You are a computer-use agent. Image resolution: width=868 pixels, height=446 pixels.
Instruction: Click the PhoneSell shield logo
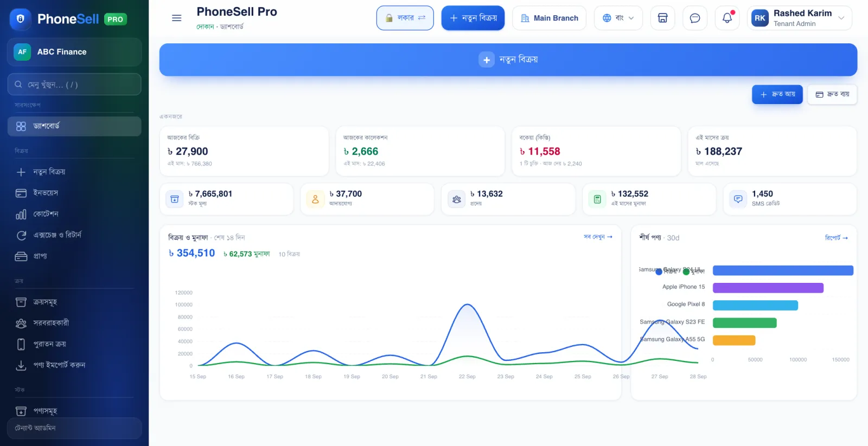point(21,19)
